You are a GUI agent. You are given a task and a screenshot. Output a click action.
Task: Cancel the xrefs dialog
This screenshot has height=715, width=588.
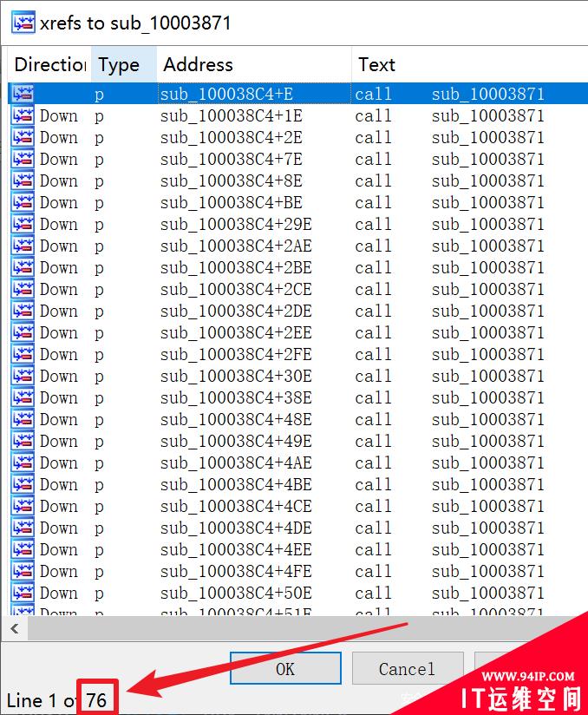point(406,668)
